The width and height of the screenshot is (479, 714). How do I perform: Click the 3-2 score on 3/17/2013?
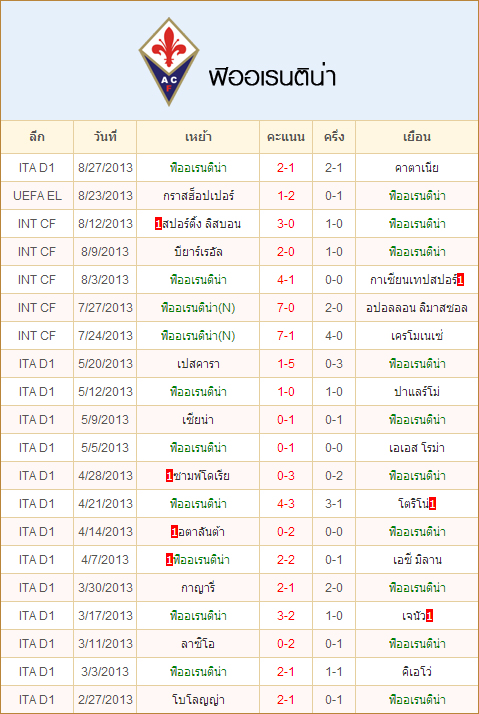286,616
